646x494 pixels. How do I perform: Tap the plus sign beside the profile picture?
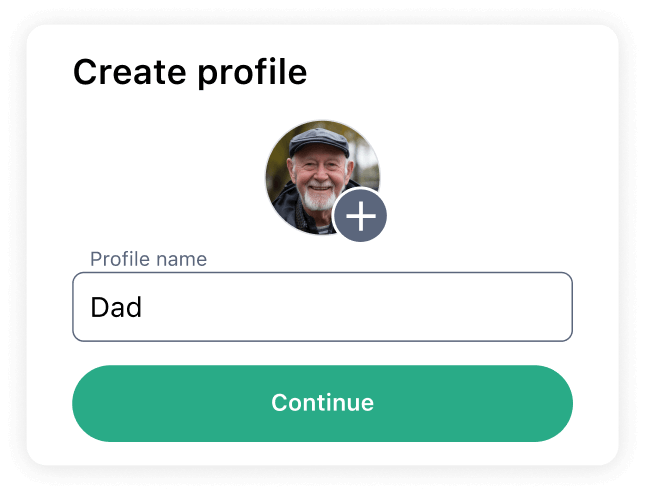click(x=360, y=215)
